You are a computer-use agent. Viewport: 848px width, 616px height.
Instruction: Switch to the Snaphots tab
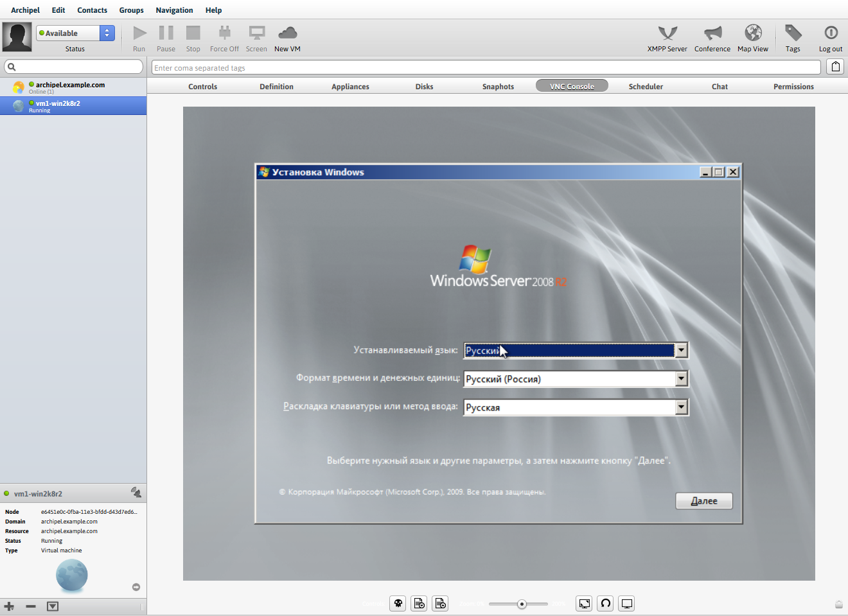click(499, 87)
